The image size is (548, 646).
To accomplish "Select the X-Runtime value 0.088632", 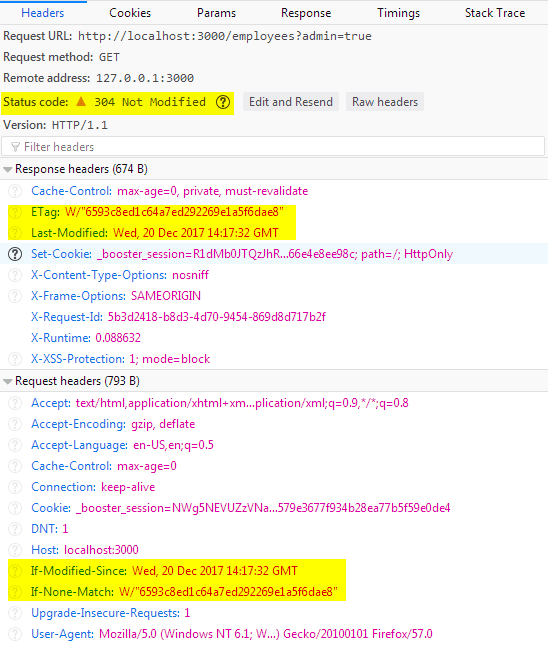I will click(118, 338).
